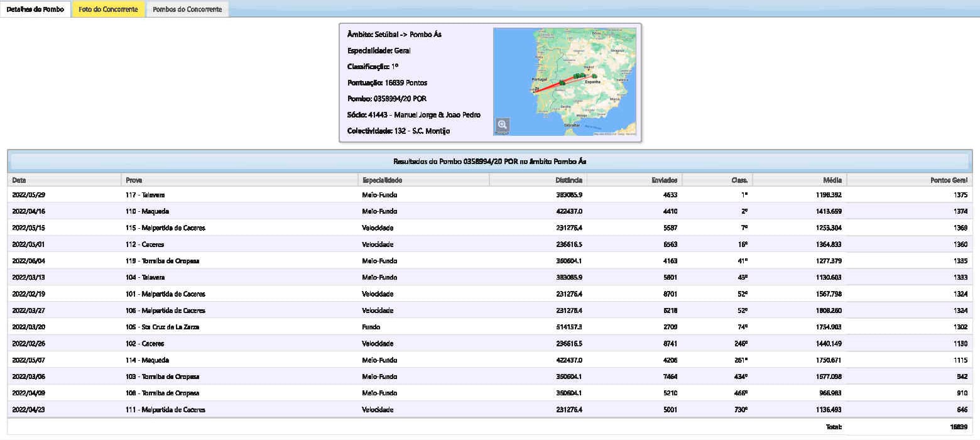The height and width of the screenshot is (440, 980).
Task: Sort by the Class. column header
Action: [x=717, y=180]
